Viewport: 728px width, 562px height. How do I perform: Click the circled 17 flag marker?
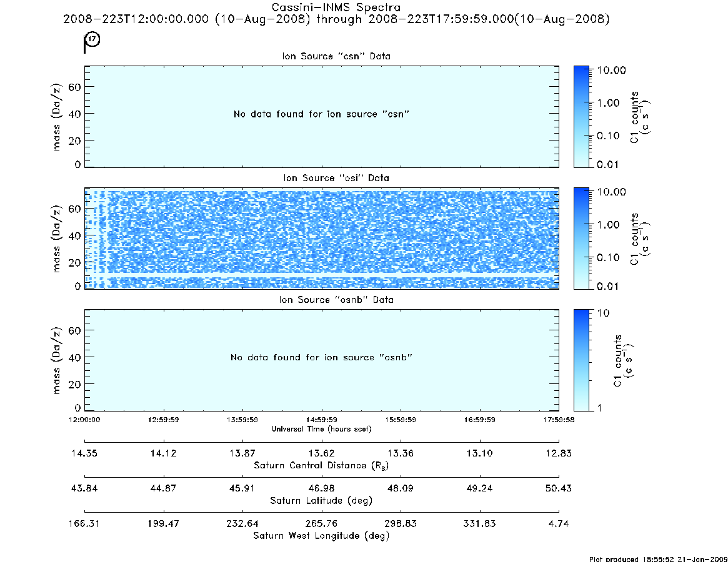click(93, 39)
